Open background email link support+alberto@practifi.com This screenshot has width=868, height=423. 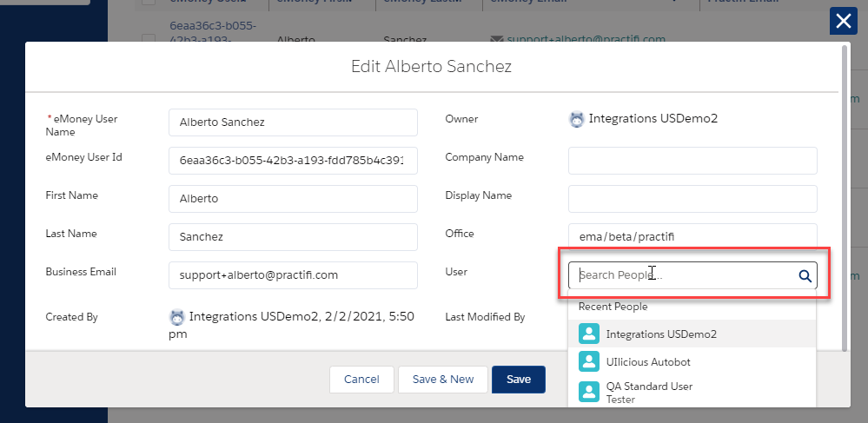586,40
